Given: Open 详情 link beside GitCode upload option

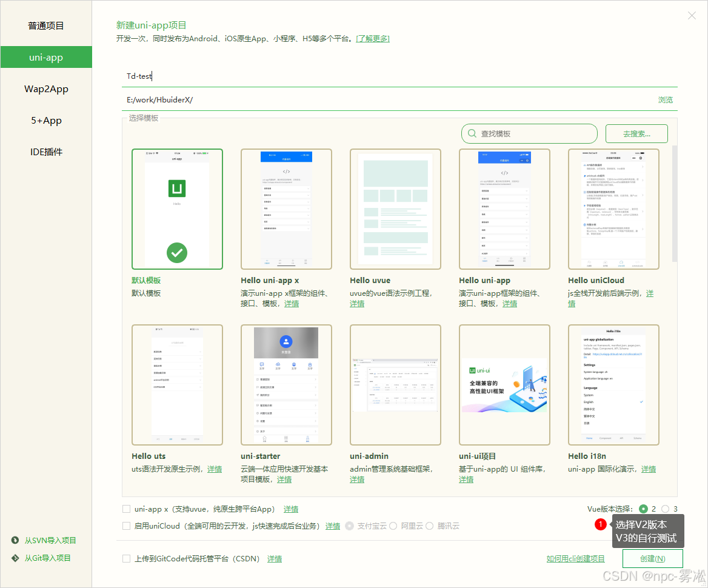Looking at the screenshot, I should tap(275, 559).
